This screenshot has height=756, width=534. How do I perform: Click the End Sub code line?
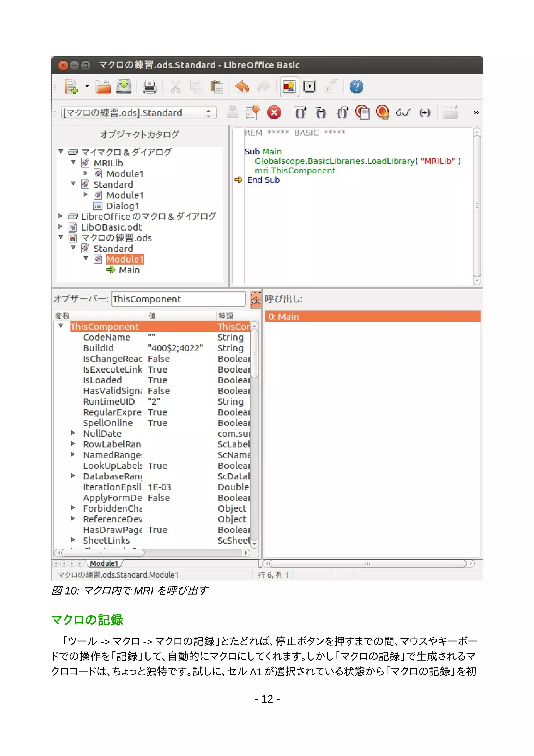click(x=263, y=180)
